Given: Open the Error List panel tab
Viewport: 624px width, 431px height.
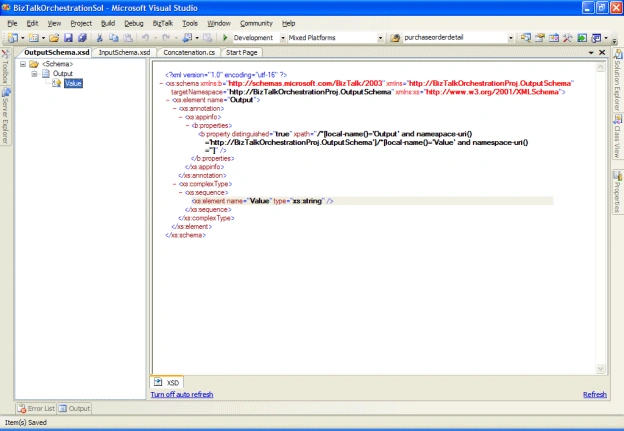Looking at the screenshot, I should click(36, 408).
